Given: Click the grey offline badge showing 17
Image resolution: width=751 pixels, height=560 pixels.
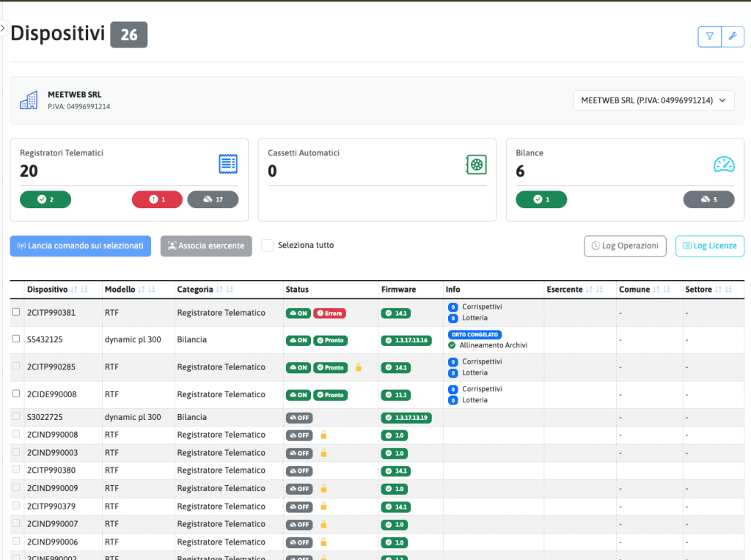Looking at the screenshot, I should 213,199.
